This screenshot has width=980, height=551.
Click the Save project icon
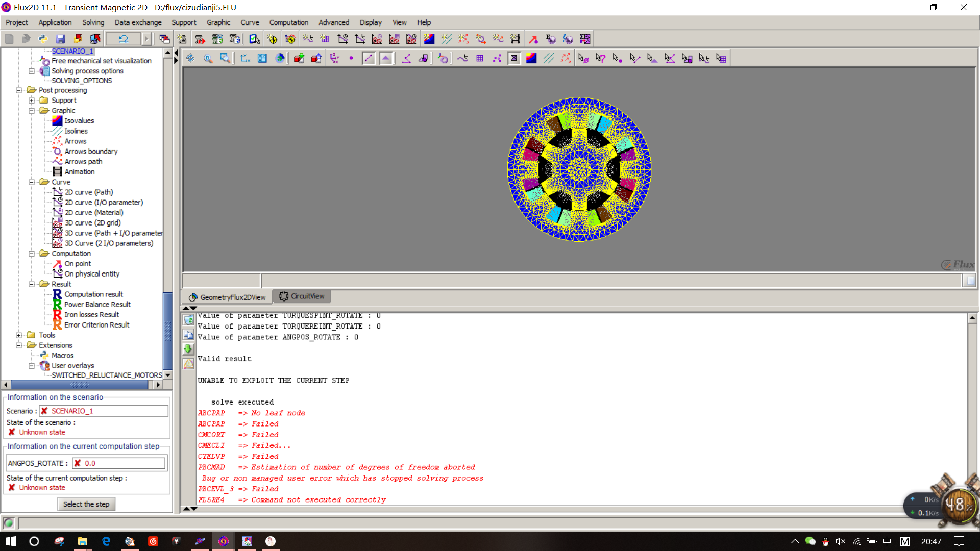click(x=61, y=39)
